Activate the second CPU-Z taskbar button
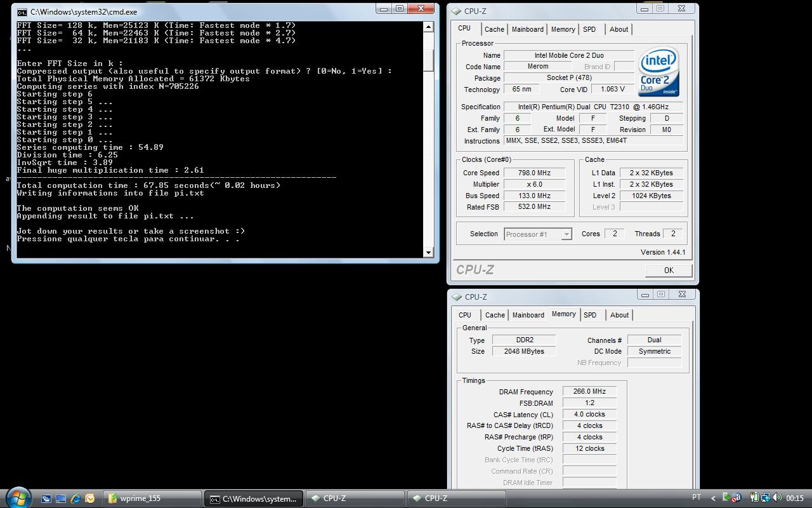 [456, 498]
